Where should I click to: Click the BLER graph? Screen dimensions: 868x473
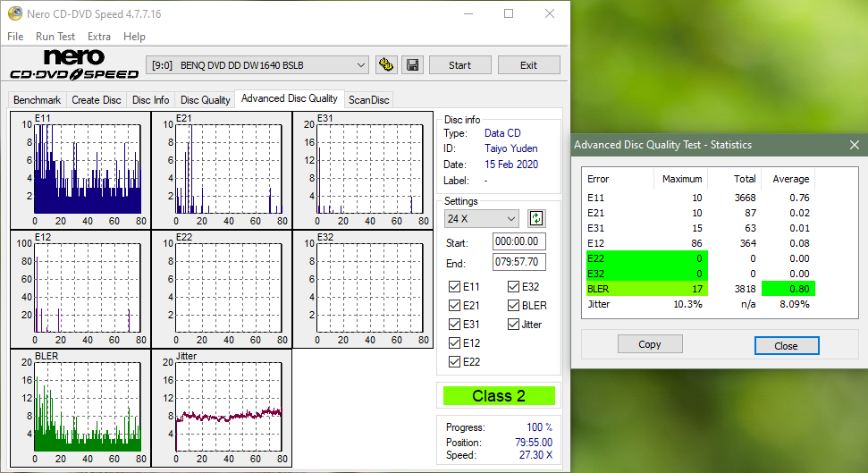80,409
